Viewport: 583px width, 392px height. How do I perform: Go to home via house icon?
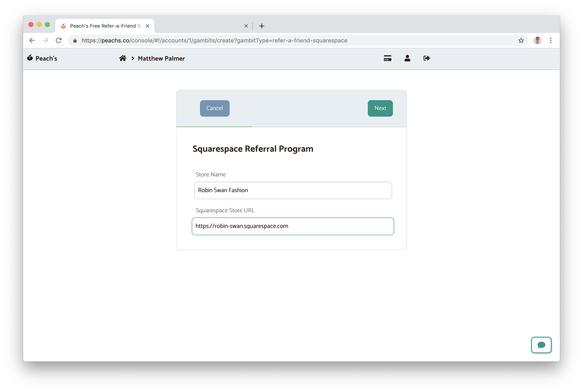(122, 58)
